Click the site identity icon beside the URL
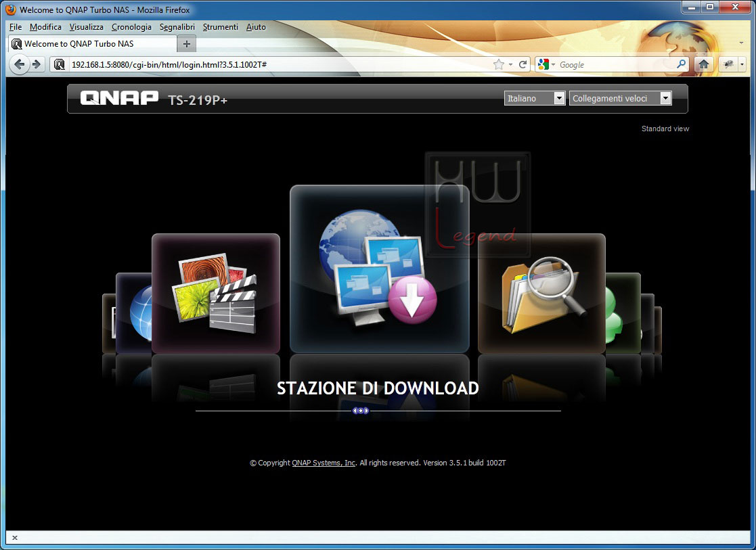The image size is (756, 550). [x=60, y=64]
